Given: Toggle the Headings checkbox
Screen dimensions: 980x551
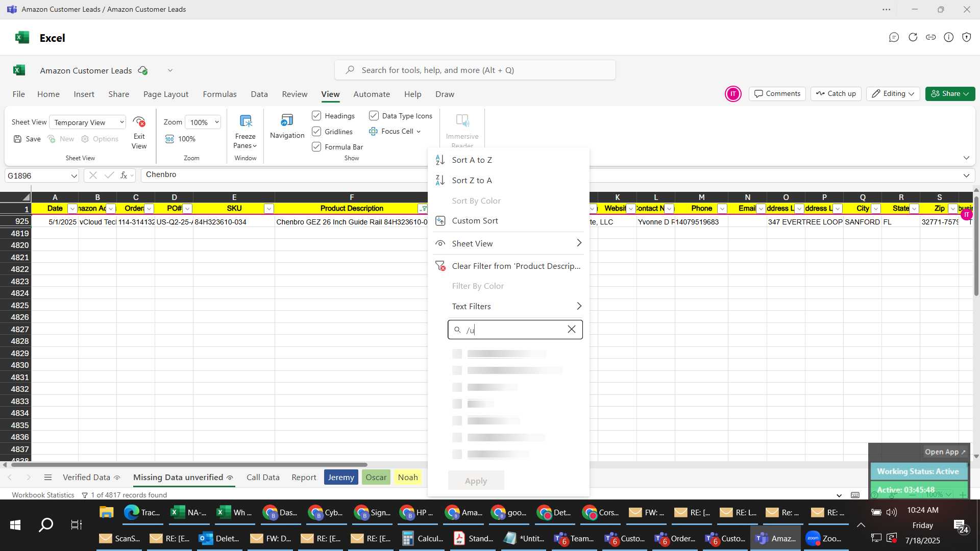Looking at the screenshot, I should [x=316, y=116].
